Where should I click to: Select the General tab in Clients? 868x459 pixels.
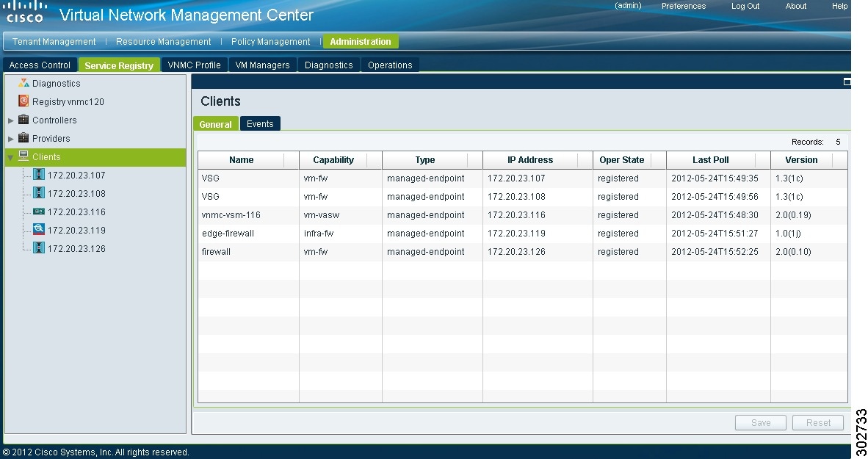pos(215,123)
